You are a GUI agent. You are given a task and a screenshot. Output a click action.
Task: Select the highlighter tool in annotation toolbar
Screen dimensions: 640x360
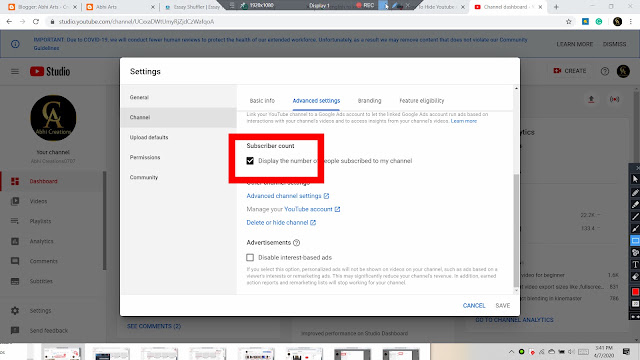[x=635, y=204]
